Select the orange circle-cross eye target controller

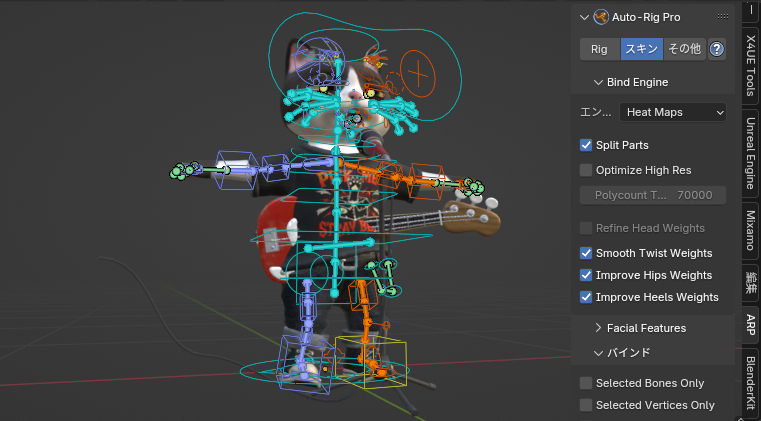click(x=417, y=74)
